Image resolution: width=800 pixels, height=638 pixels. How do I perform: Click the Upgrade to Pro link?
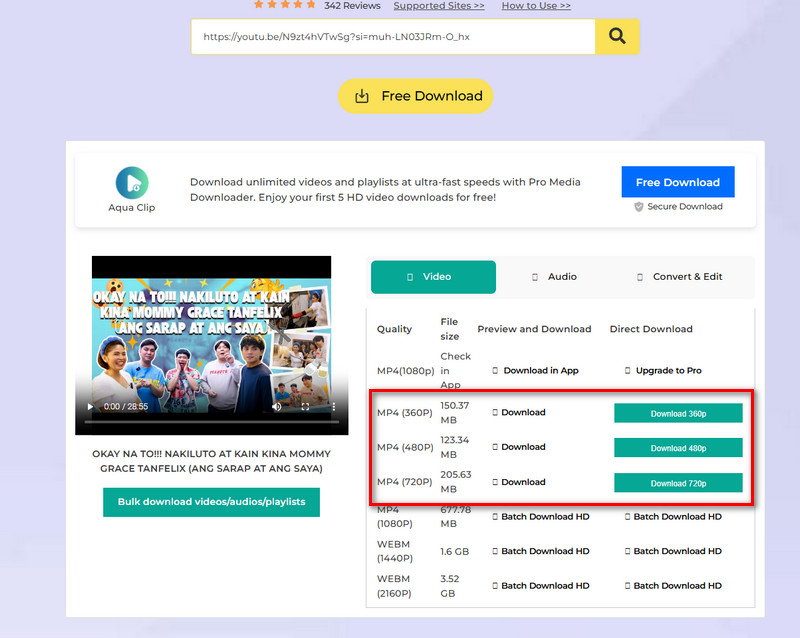668,371
